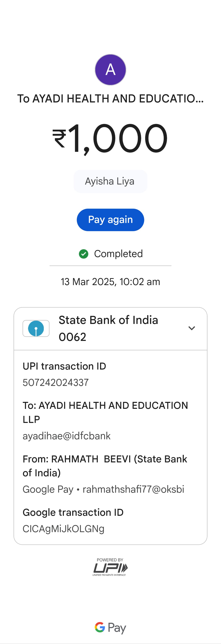Click the "Google transaction ID" label
221x644 pixels.
click(x=73, y=512)
